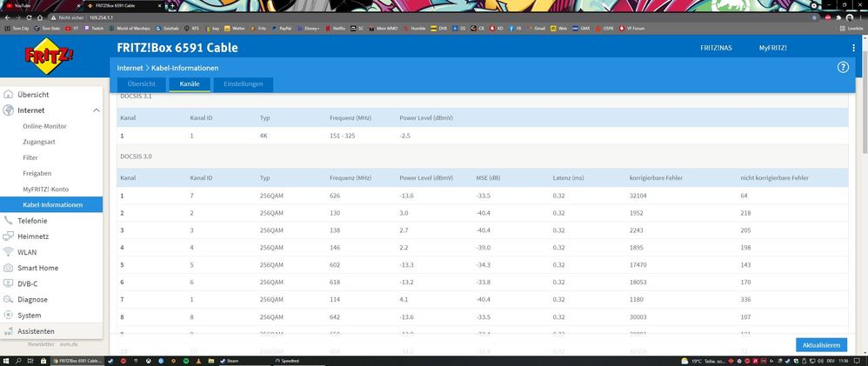
Task: Open MyFRITZ!-Konto in the sidebar
Action: (45, 189)
